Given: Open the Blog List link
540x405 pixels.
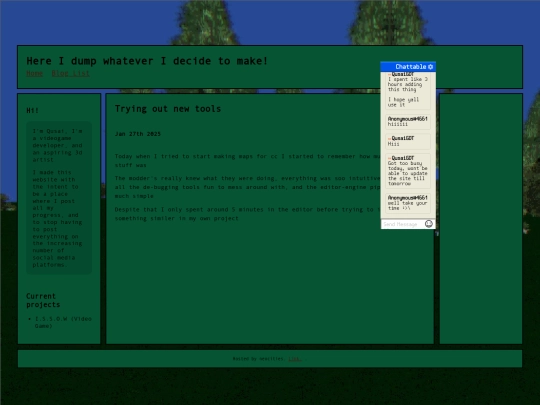Looking at the screenshot, I should click(x=71, y=73).
